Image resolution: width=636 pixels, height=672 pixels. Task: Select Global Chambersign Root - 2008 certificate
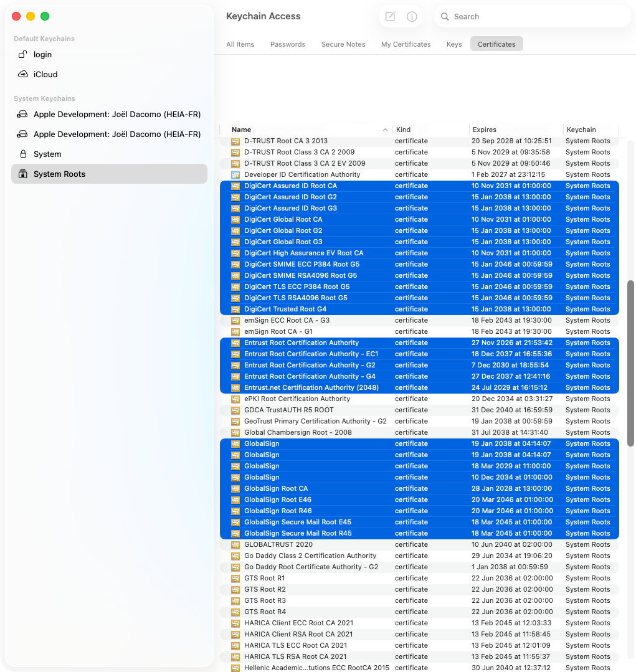419,432
